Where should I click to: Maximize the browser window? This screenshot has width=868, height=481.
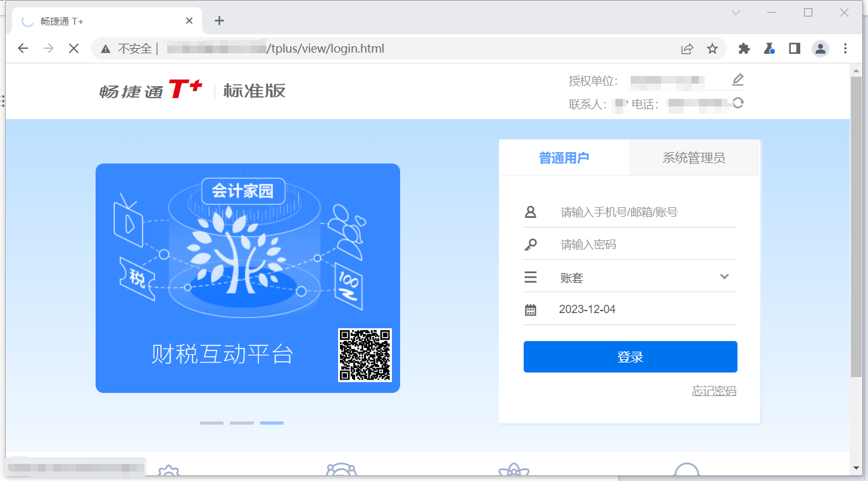(808, 13)
